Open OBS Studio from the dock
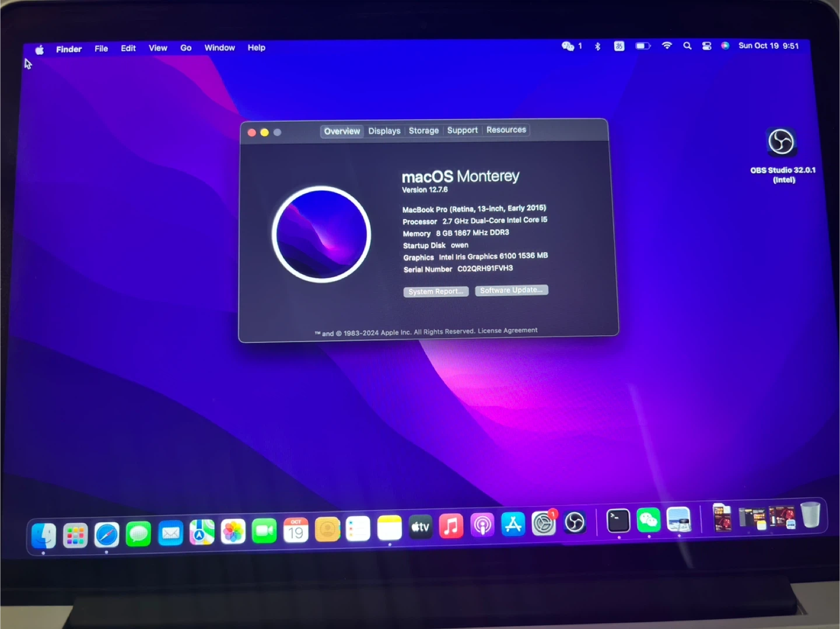Viewport: 840px width, 629px height. click(575, 522)
